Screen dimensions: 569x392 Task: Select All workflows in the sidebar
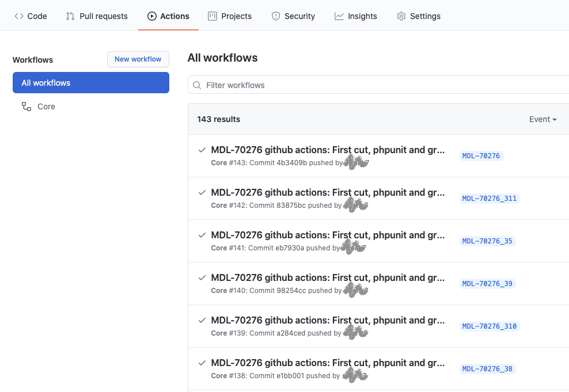click(46, 82)
